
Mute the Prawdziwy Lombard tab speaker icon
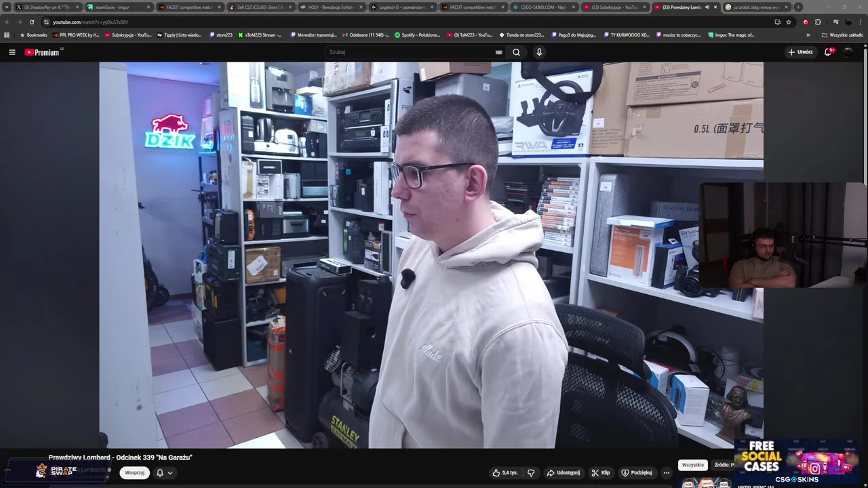[707, 7]
